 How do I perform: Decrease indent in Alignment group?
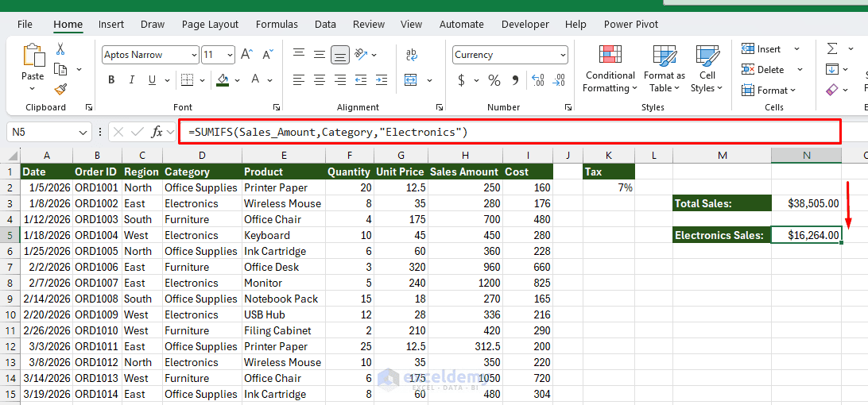click(x=361, y=79)
